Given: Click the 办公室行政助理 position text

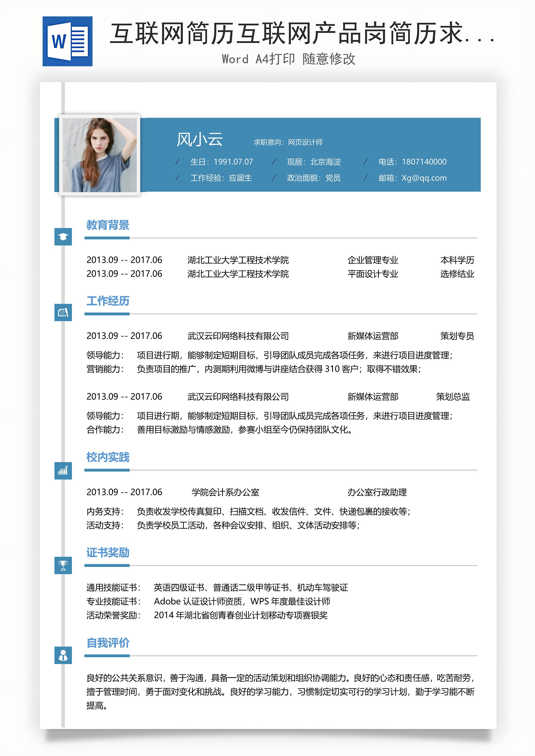Looking at the screenshot, I should tap(377, 492).
